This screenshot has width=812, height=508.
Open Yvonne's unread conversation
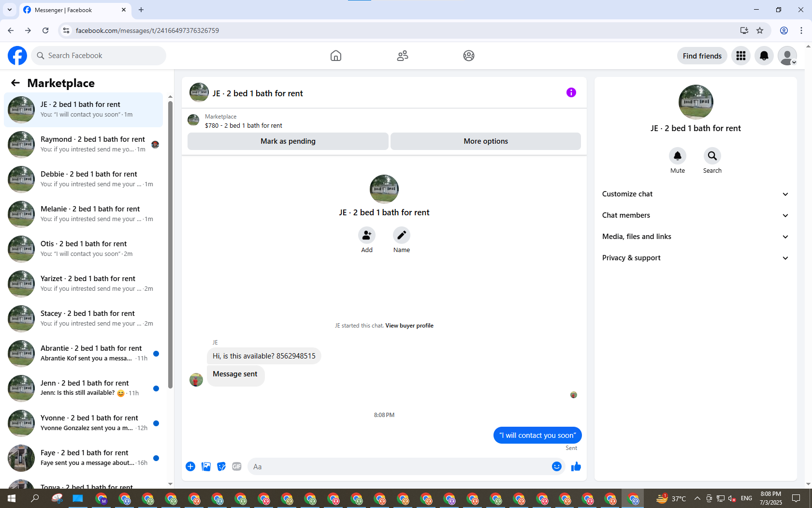pos(84,423)
